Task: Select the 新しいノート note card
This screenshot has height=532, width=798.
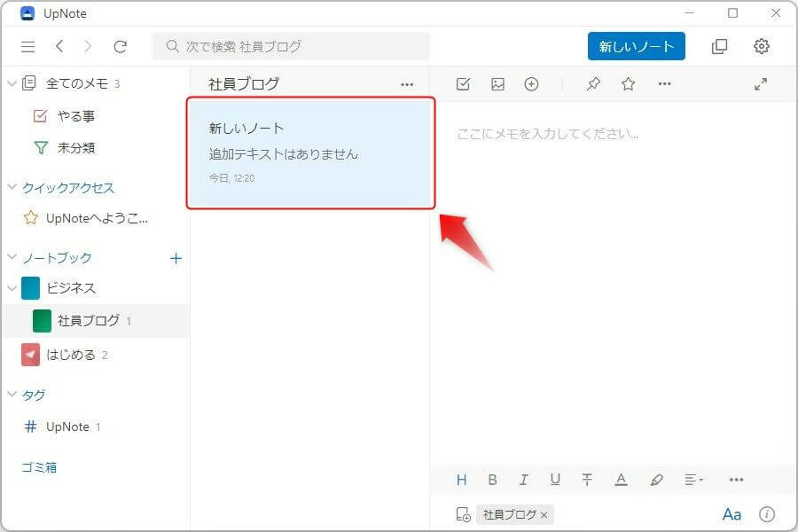Action: (x=310, y=153)
